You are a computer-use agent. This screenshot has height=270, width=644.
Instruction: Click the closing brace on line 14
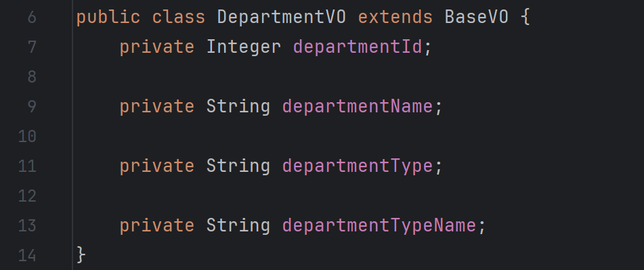81,255
